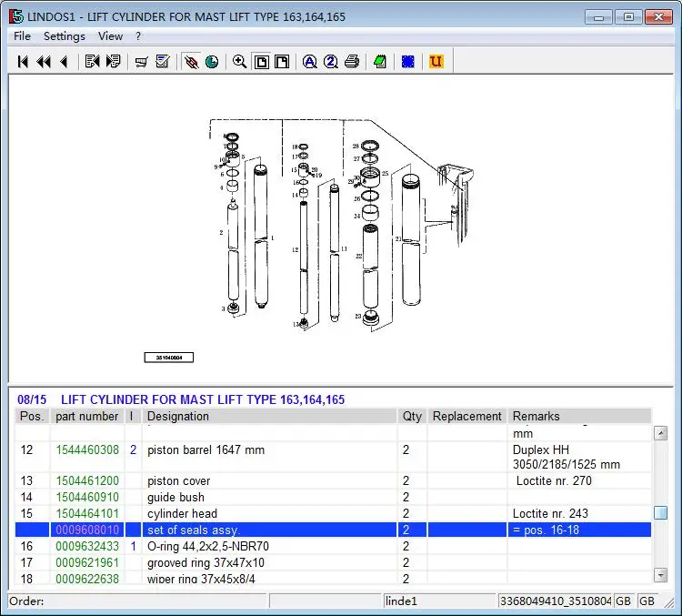Open the File menu
Screen dimensions: 682x616
coord(22,36)
